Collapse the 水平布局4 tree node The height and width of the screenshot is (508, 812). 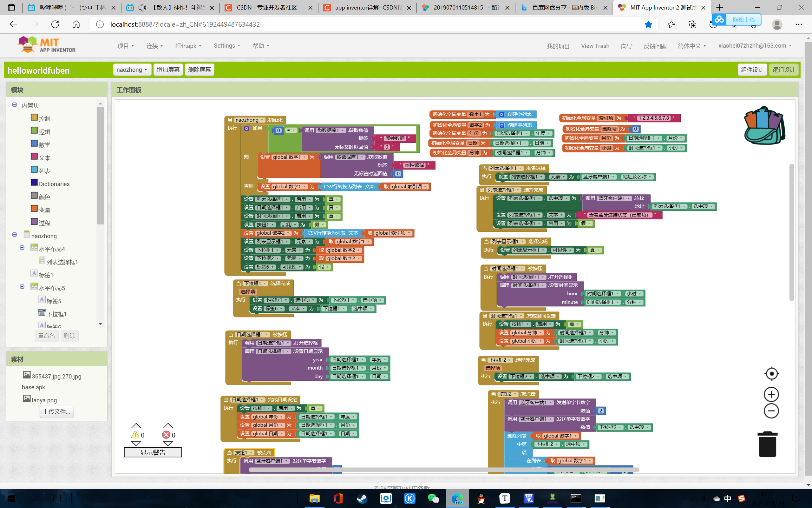[22, 248]
